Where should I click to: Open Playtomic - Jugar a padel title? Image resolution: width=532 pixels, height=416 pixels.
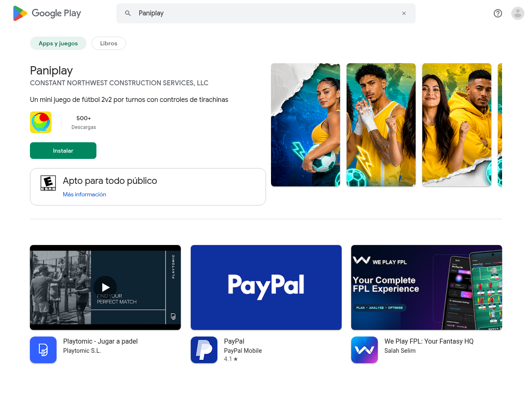(x=100, y=341)
